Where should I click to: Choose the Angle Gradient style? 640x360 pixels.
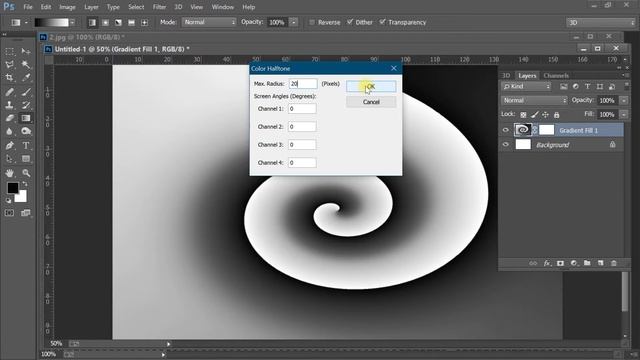tap(118, 22)
